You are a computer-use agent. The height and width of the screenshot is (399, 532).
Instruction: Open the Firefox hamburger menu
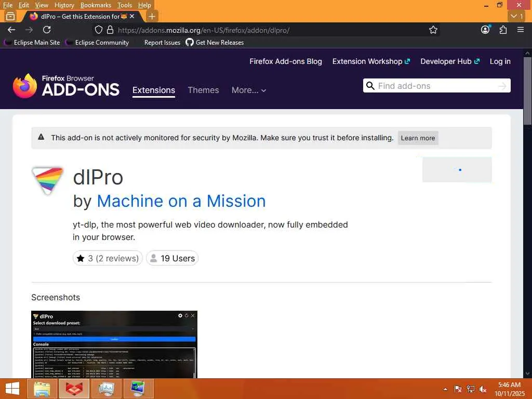(521, 30)
